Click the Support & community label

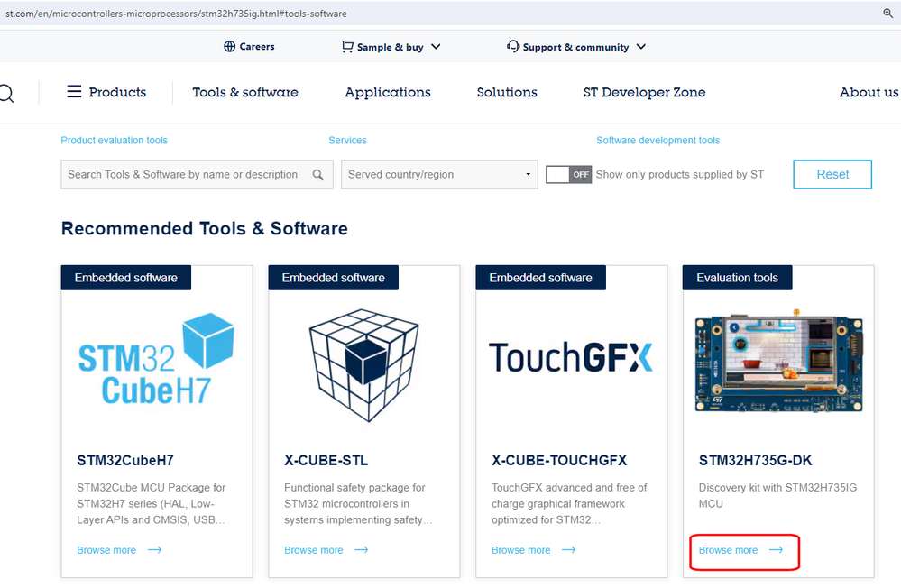click(x=575, y=47)
